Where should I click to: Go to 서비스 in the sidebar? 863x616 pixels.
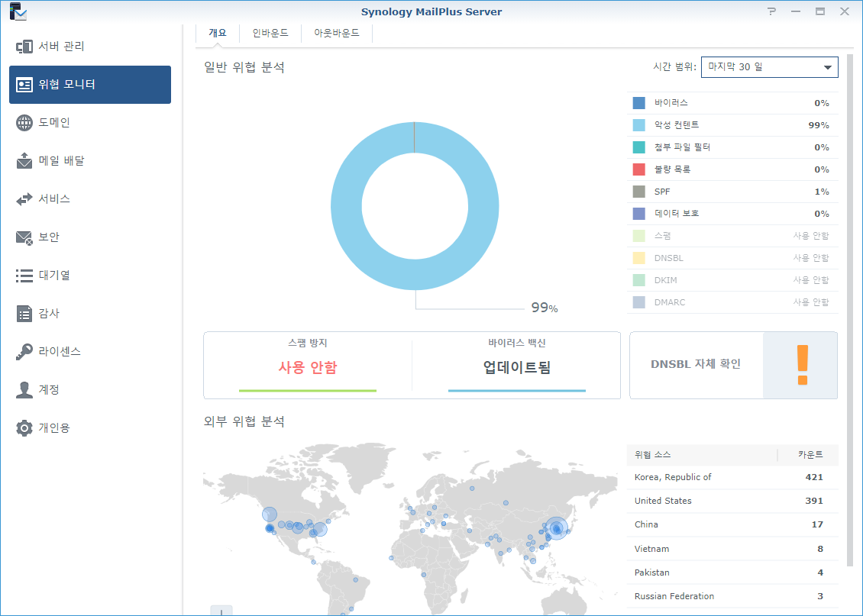point(90,199)
